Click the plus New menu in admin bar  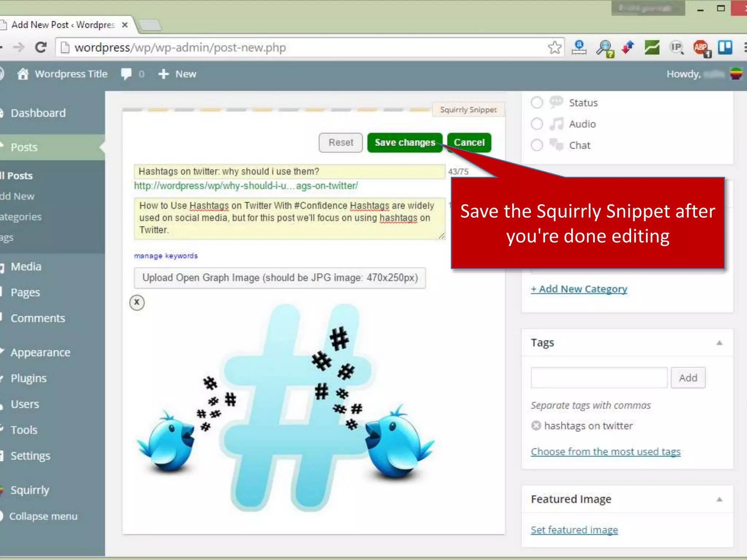pyautogui.click(x=177, y=74)
